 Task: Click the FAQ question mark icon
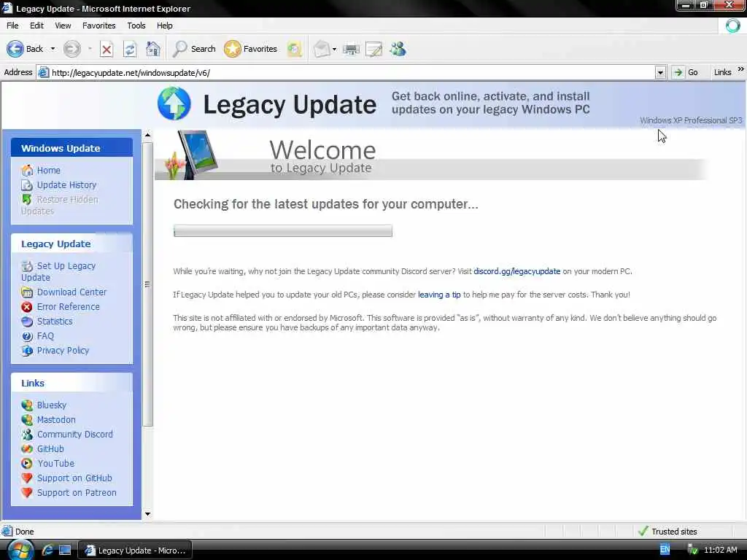(27, 335)
